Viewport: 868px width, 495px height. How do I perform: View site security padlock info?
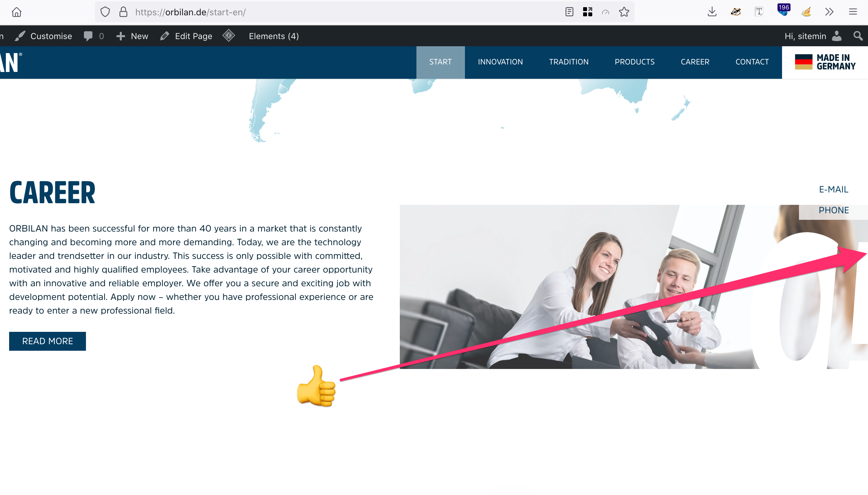tap(123, 12)
